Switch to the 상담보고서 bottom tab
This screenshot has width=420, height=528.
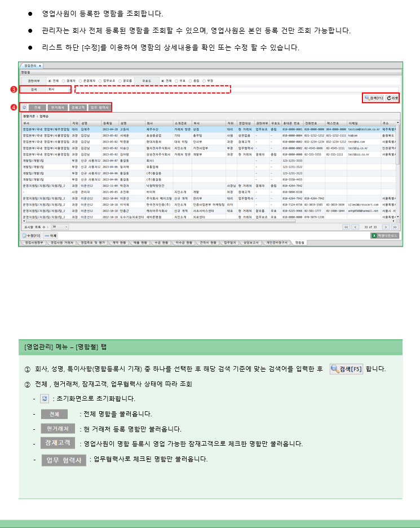click(x=251, y=243)
